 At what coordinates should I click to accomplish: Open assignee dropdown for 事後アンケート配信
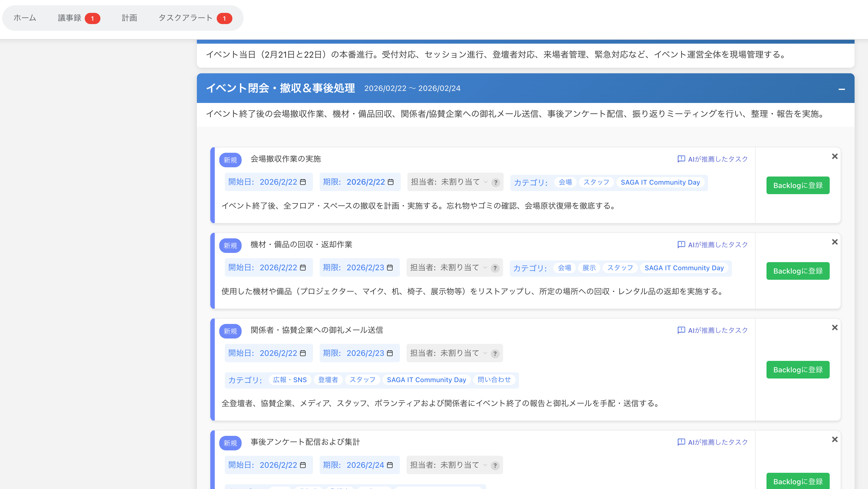tap(464, 465)
